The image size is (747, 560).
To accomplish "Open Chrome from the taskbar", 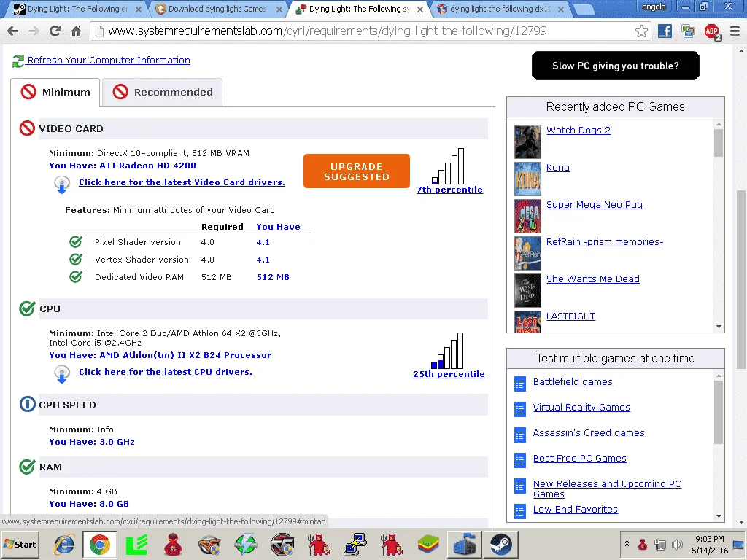I will click(100, 544).
